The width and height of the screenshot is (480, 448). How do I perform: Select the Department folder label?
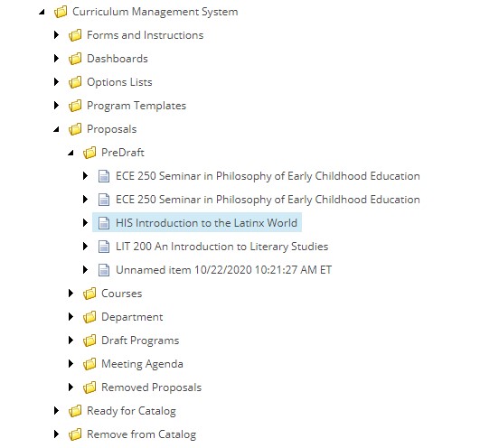point(132,317)
